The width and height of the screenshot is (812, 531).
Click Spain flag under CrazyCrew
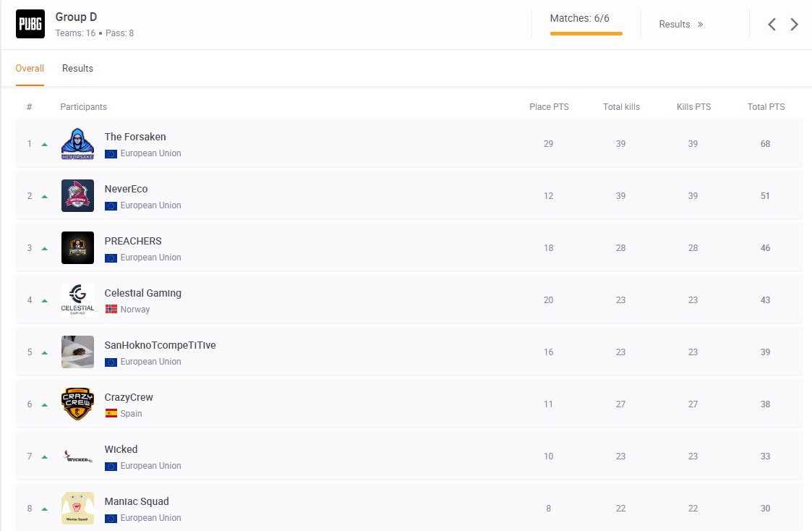click(x=111, y=413)
